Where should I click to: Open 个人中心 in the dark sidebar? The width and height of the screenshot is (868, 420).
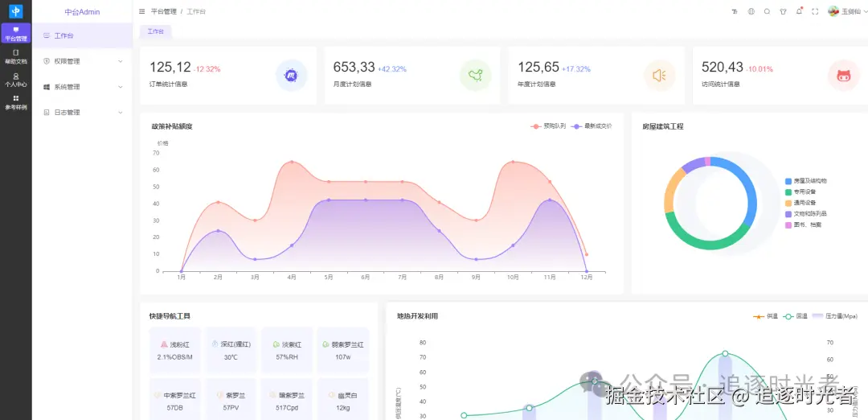coord(16,80)
